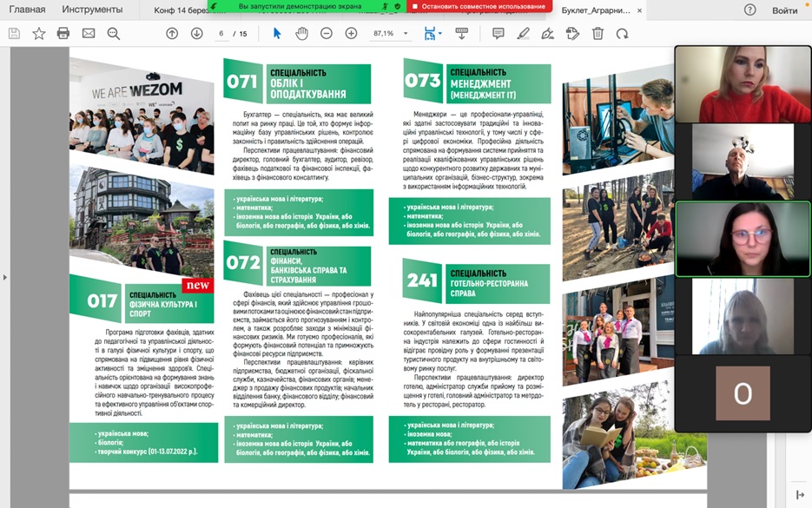Image resolution: width=812 pixels, height=508 pixels.
Task: Open the Главная tab
Action: tap(27, 10)
